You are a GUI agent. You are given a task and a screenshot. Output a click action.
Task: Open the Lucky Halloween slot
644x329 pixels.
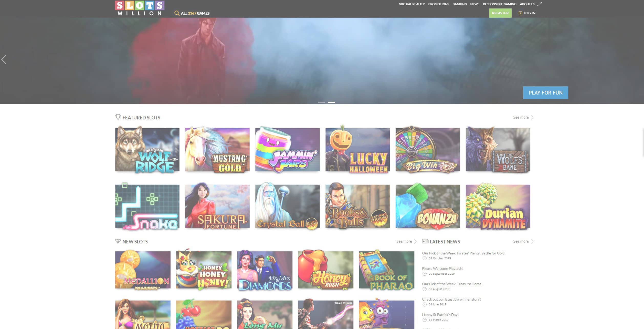click(x=358, y=150)
